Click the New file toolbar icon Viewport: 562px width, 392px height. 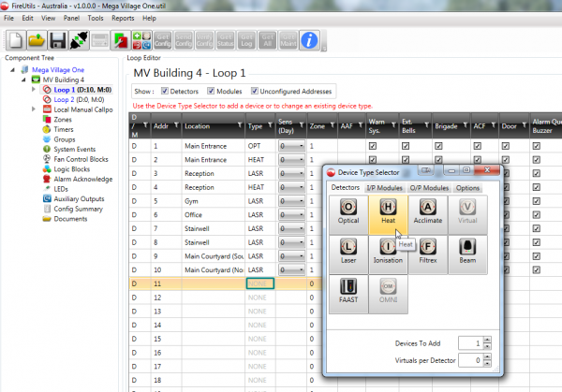coord(15,40)
